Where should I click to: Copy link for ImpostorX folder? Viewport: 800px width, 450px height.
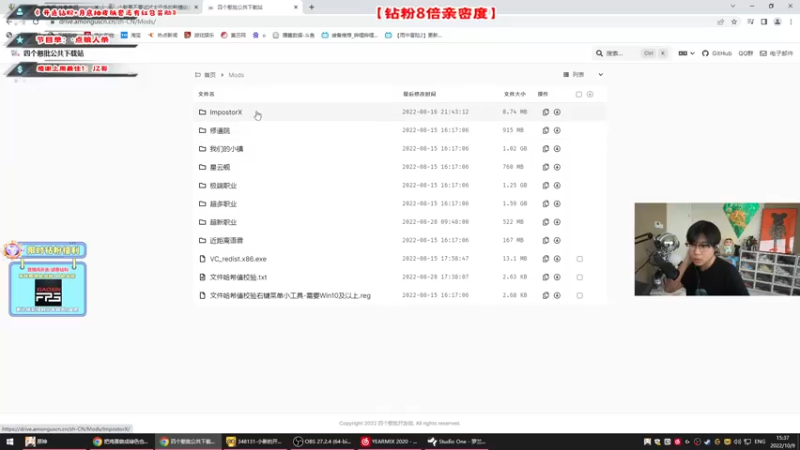click(x=545, y=112)
